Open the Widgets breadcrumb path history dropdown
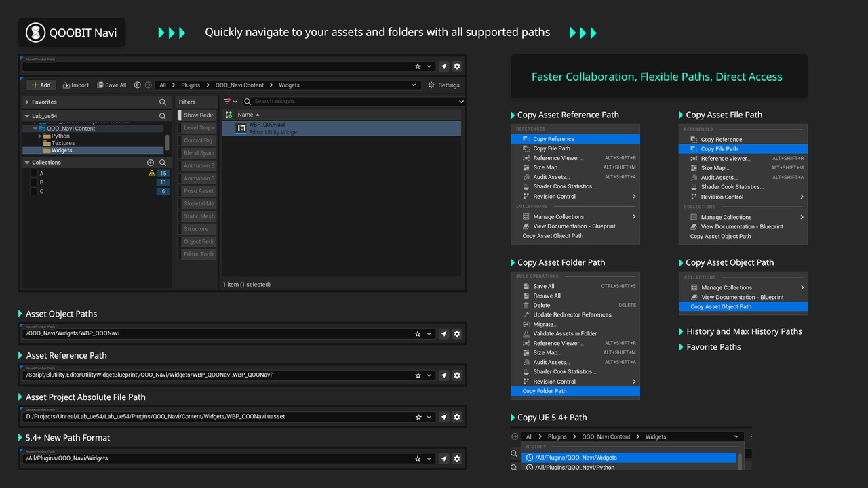Screen dimensions: 868x488 [x=414, y=85]
